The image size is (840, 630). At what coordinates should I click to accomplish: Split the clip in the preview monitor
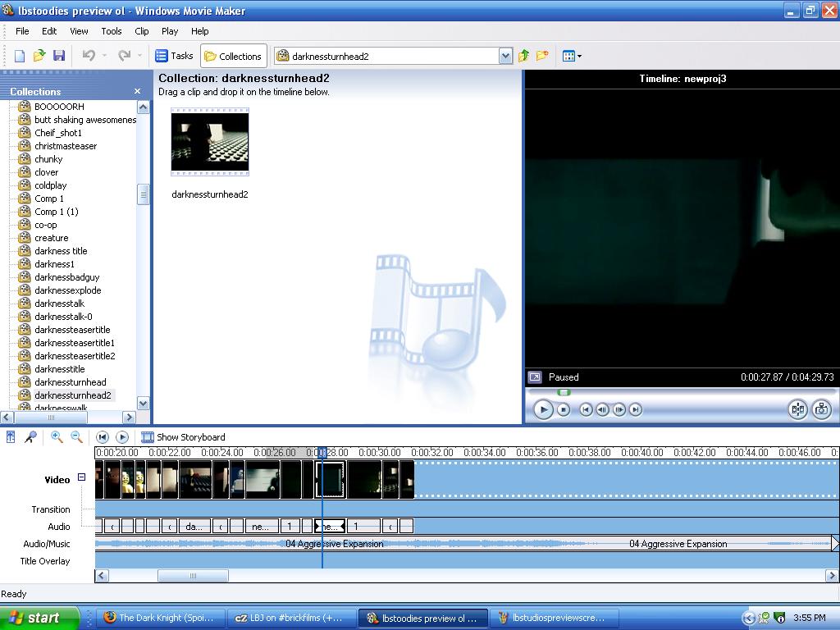(x=797, y=409)
